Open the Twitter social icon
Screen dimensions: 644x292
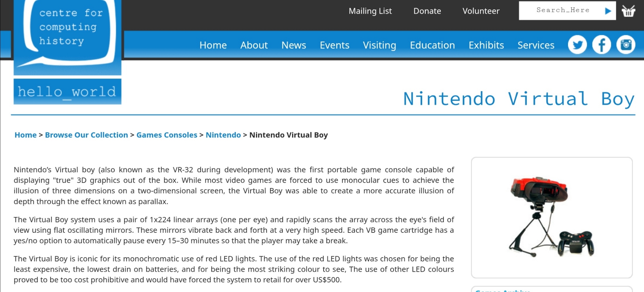click(577, 45)
